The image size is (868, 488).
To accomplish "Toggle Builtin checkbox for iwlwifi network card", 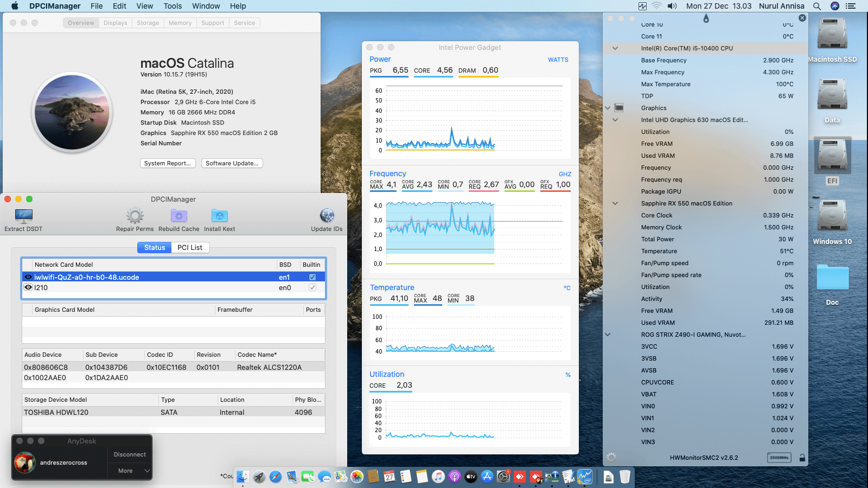I will [x=312, y=277].
